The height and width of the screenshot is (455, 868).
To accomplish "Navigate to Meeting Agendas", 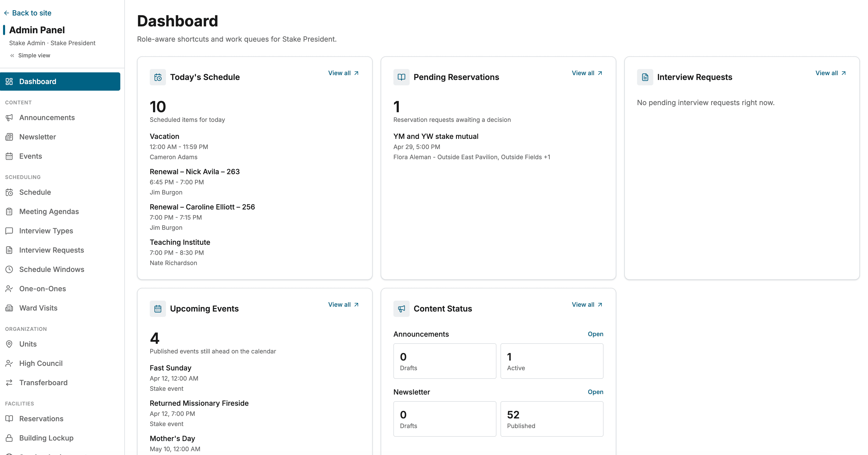I will (60, 211).
